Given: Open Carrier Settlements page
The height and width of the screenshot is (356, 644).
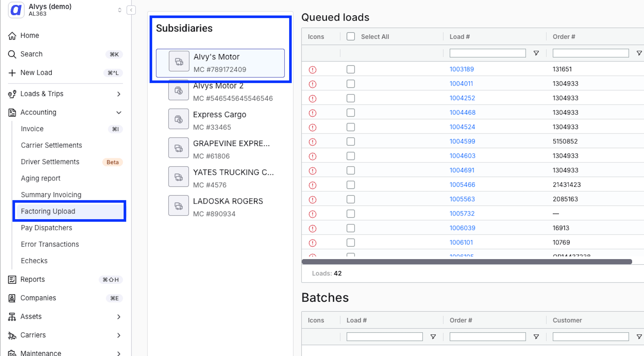Looking at the screenshot, I should coord(52,145).
